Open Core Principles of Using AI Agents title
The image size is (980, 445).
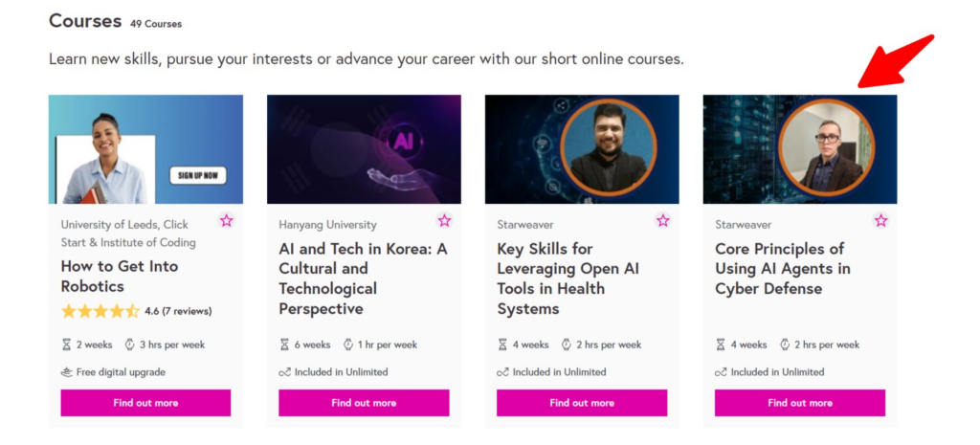click(779, 269)
